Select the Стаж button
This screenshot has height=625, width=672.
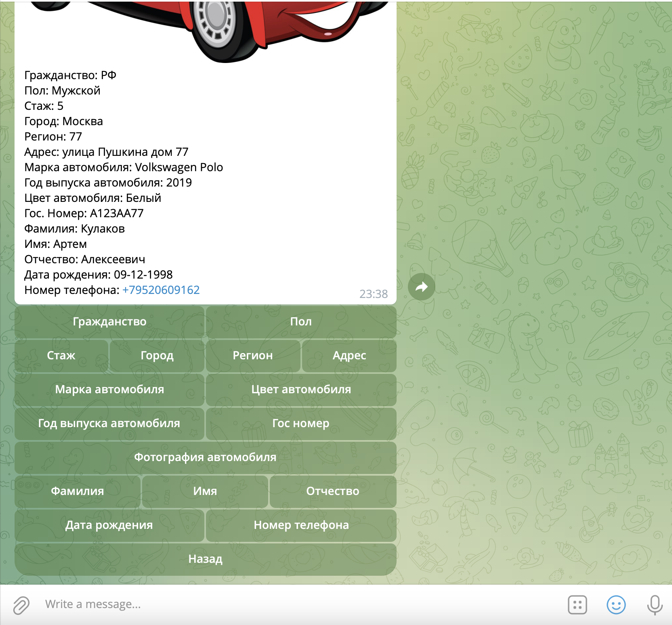point(61,356)
